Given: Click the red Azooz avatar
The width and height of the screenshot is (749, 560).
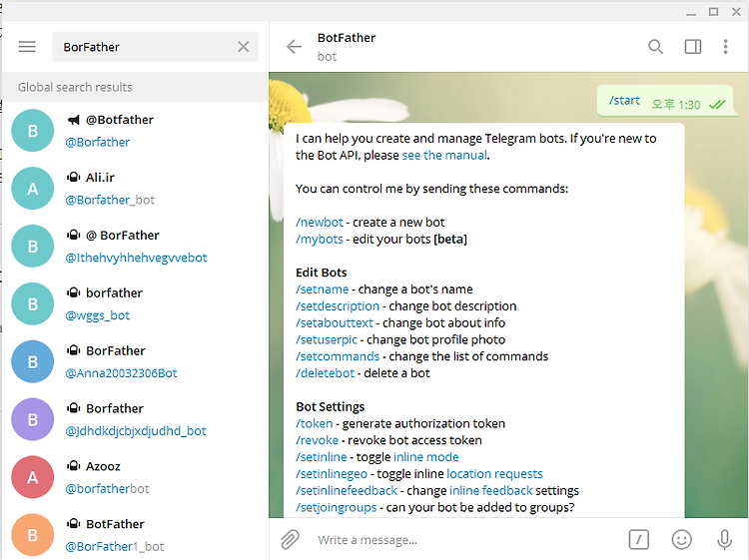Looking at the screenshot, I should click(x=33, y=477).
